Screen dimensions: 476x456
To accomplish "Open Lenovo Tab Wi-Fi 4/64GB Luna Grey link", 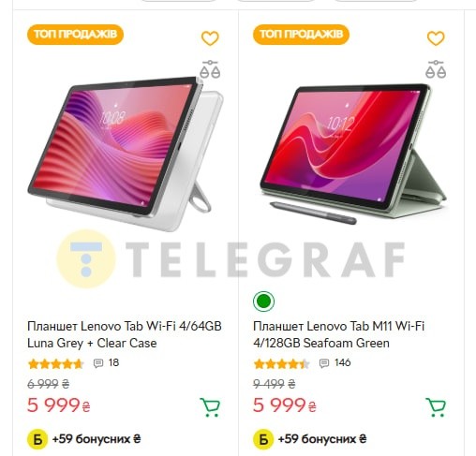I will [x=125, y=334].
